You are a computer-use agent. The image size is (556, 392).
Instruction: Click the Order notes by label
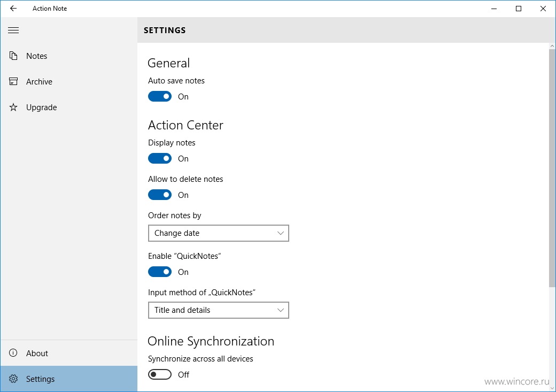[x=174, y=216]
